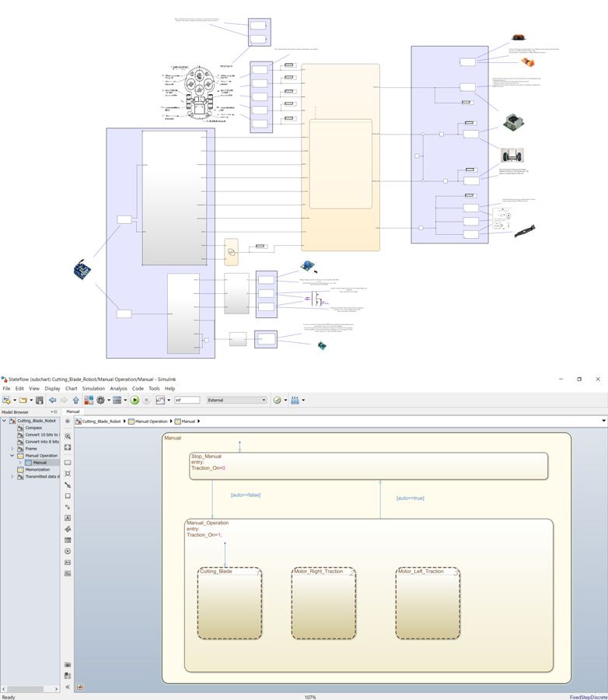Select Compass in Model Browser

coord(33,428)
